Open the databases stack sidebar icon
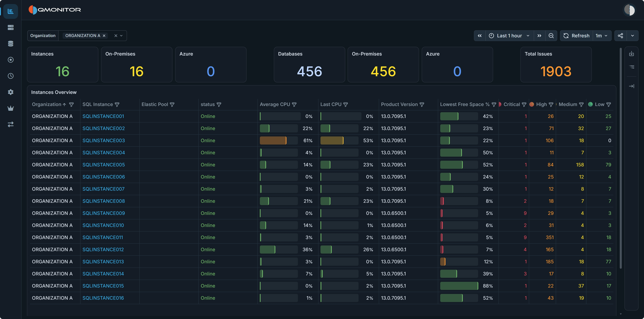Screen dimensions: 644x319 [x=10, y=43]
